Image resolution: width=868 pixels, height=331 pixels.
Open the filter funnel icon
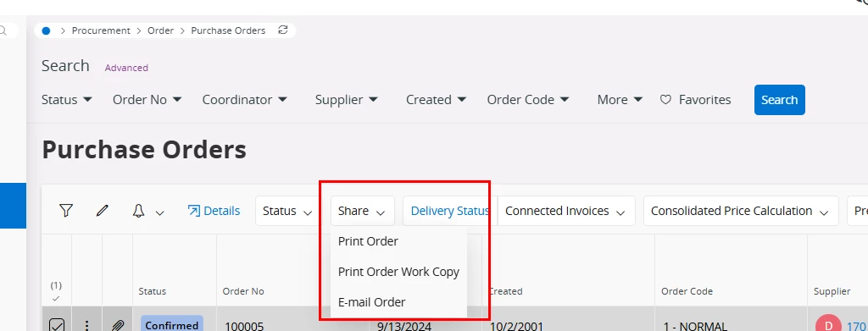[x=66, y=211]
